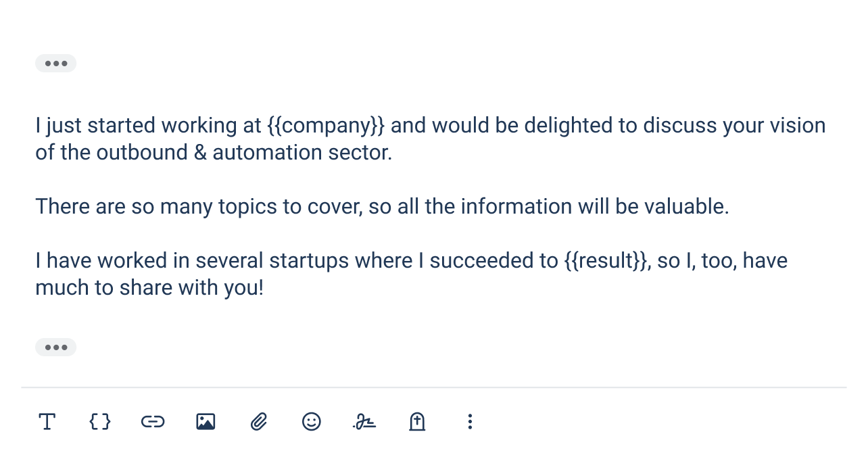Open the emoji picker
The width and height of the screenshot is (868, 457).
[x=312, y=421]
